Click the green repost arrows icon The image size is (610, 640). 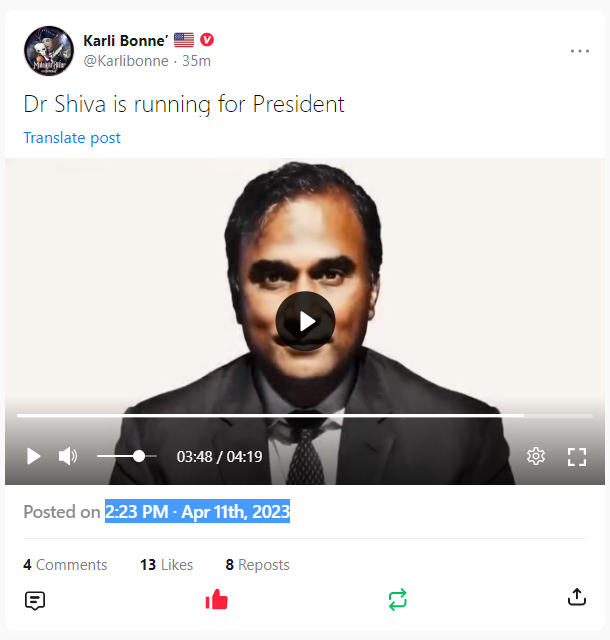pos(398,600)
